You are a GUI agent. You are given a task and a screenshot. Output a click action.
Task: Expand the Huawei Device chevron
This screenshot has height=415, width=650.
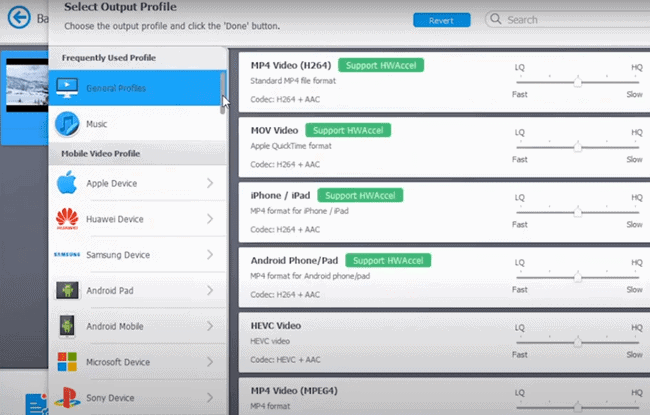point(210,218)
